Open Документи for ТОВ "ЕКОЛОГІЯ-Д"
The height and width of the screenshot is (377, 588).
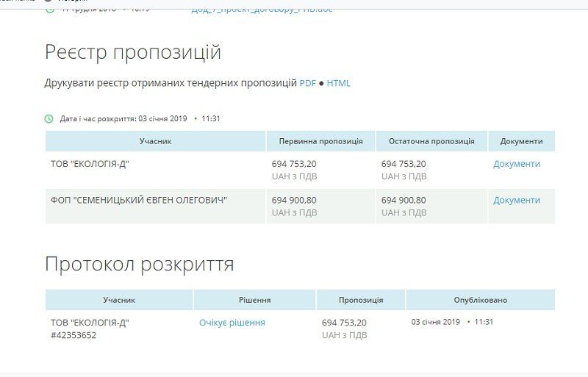click(x=517, y=164)
